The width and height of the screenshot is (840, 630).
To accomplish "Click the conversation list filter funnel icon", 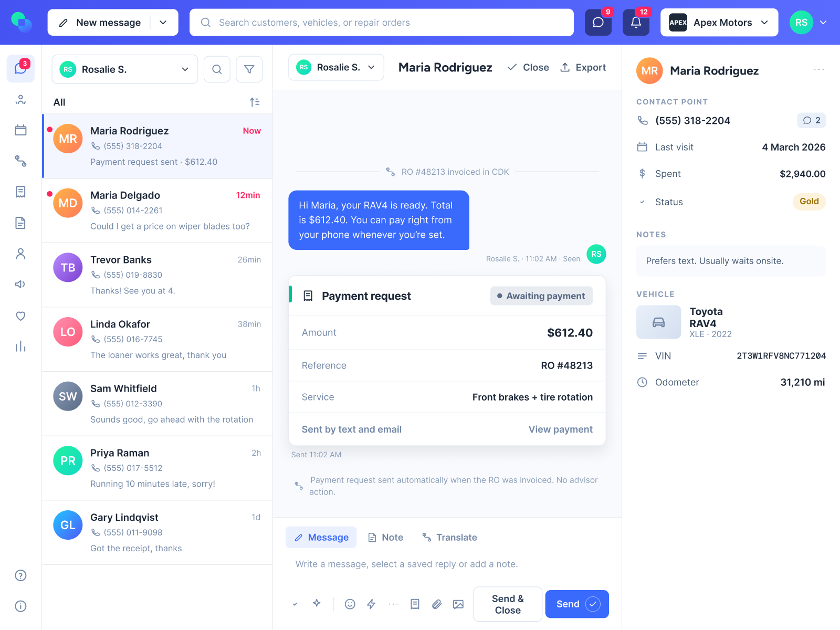I will (249, 69).
